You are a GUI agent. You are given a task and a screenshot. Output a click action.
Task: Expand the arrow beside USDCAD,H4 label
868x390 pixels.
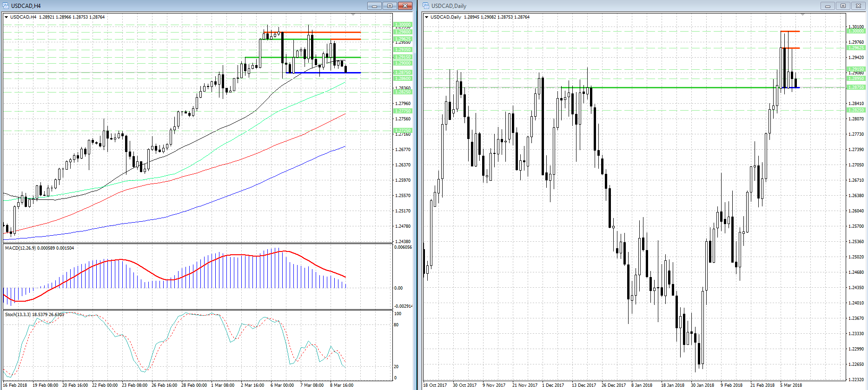pos(7,17)
